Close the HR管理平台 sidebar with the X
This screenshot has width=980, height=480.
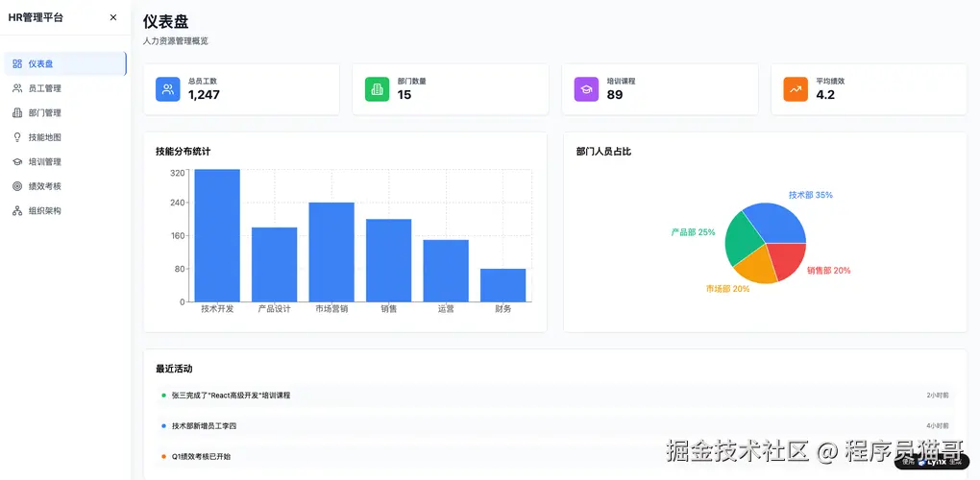click(x=113, y=17)
